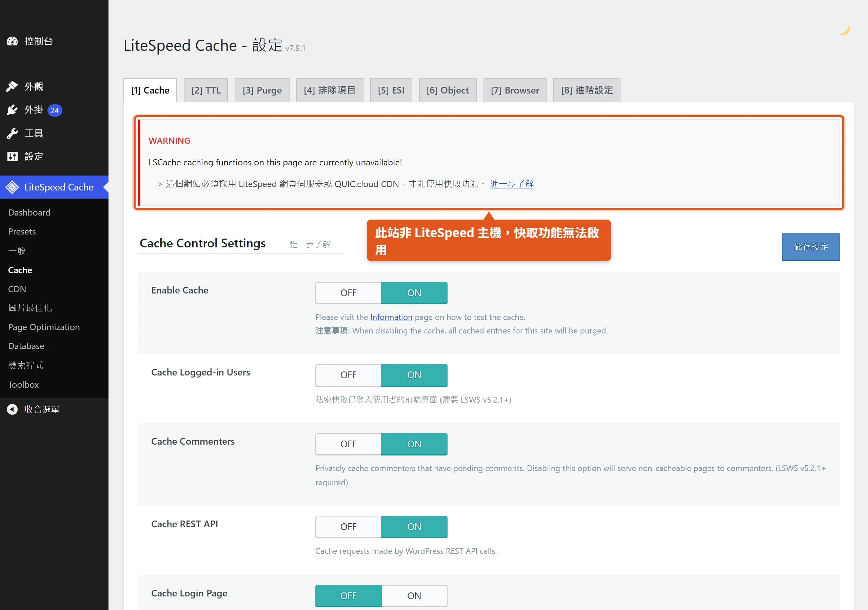This screenshot has width=868, height=610.
Task: Open the LiteSpeed Dashboard submenu
Action: pyautogui.click(x=29, y=212)
